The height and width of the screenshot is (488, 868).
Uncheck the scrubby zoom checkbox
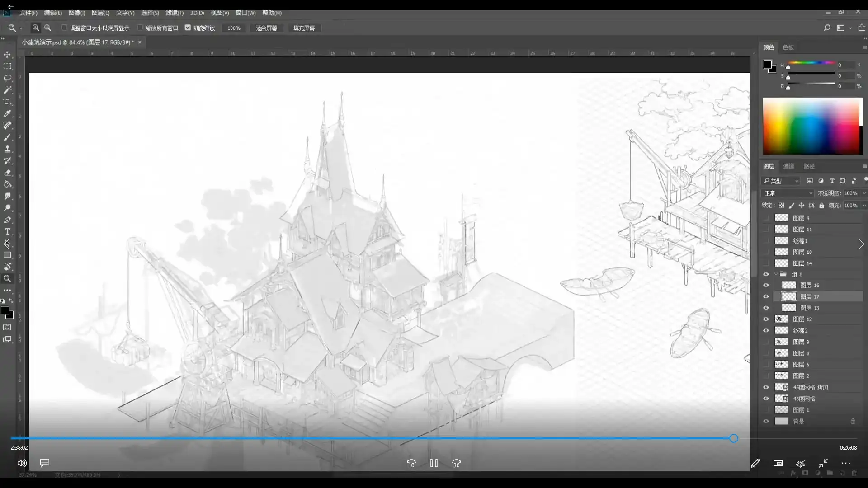(x=188, y=28)
